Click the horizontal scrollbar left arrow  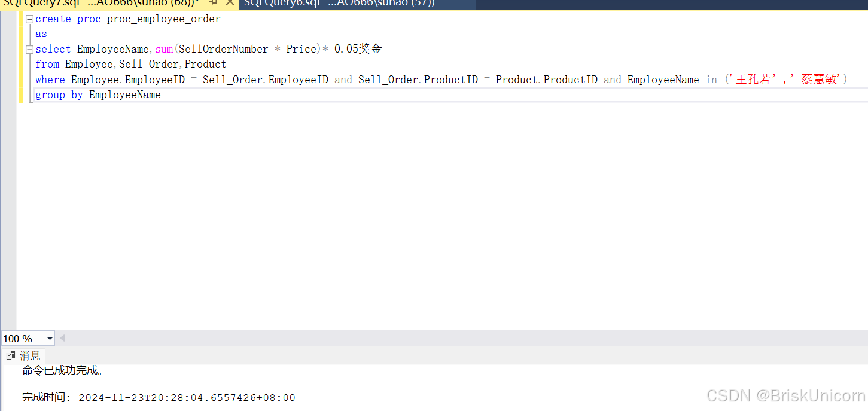tap(62, 339)
